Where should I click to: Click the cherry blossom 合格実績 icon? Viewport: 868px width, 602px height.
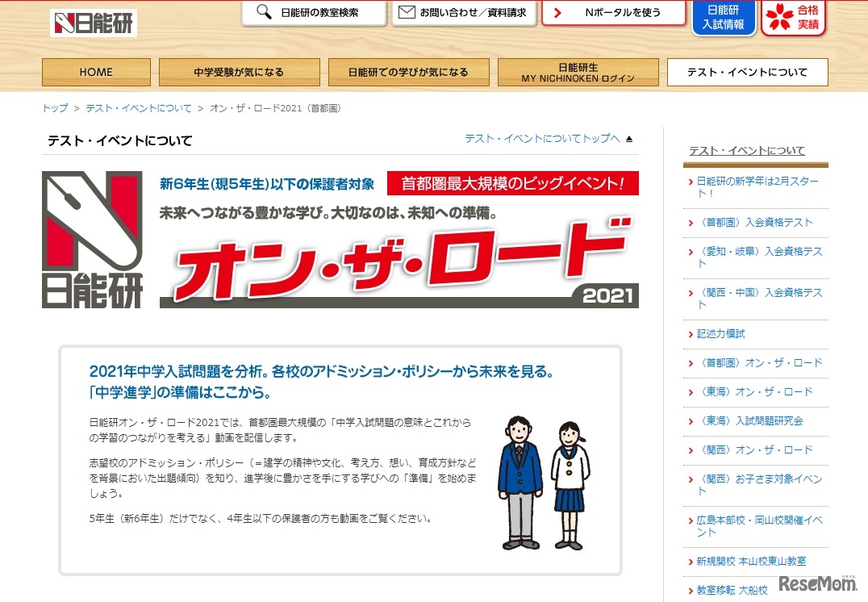click(x=779, y=17)
